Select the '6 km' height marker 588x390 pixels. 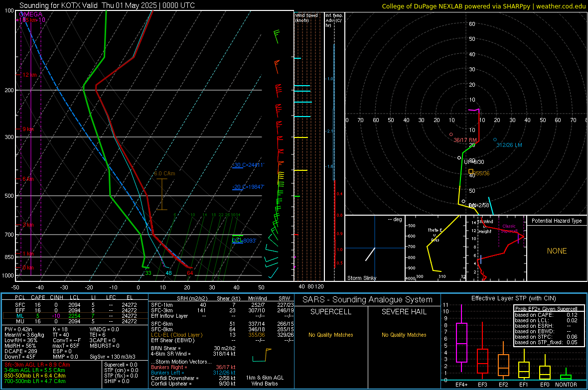28,179
